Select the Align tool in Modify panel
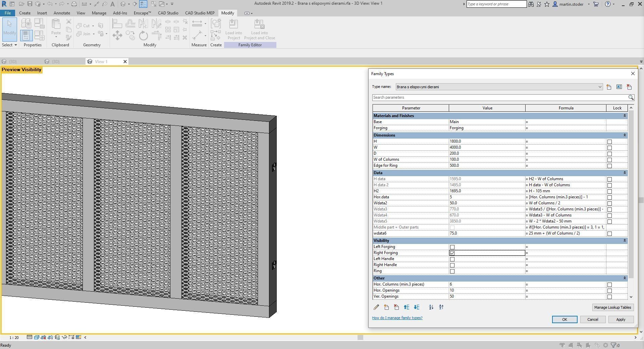The image size is (644, 349). [117, 23]
